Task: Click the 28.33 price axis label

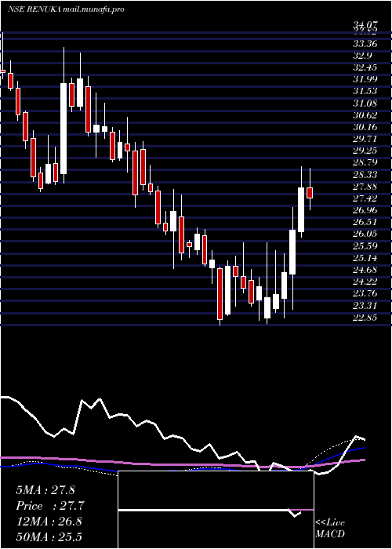Action: (365, 174)
